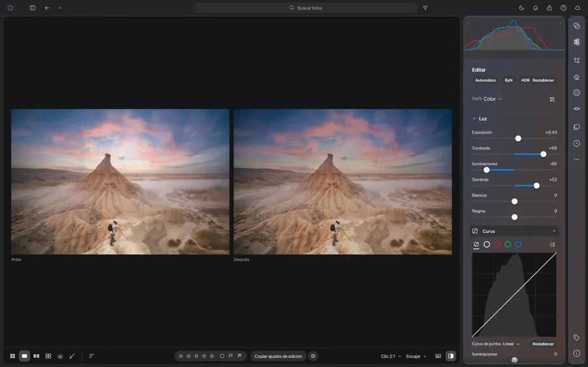Toggle before/after split view
The width and height of the screenshot is (588, 367).
point(451,356)
